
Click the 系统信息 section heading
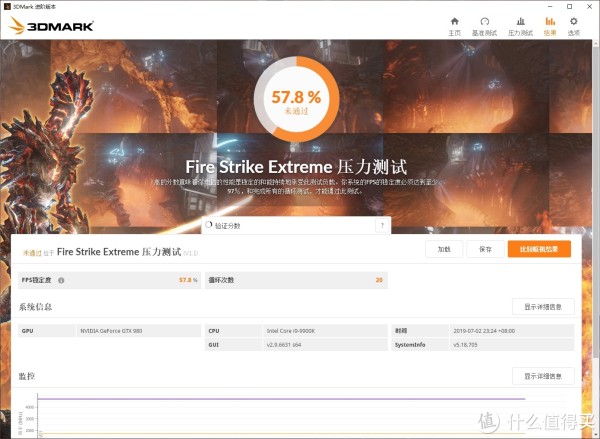click(x=35, y=307)
